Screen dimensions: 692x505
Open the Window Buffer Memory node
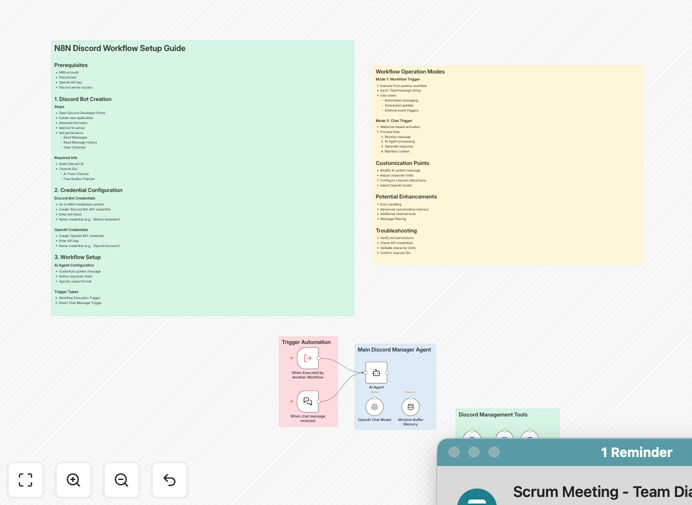click(410, 407)
